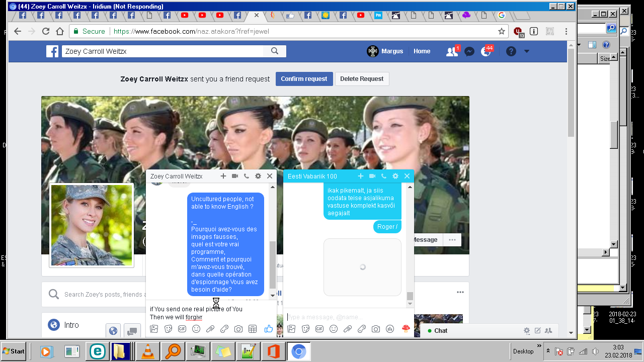Start video call in Zoey Carroll Weitzx chat

click(235, 176)
